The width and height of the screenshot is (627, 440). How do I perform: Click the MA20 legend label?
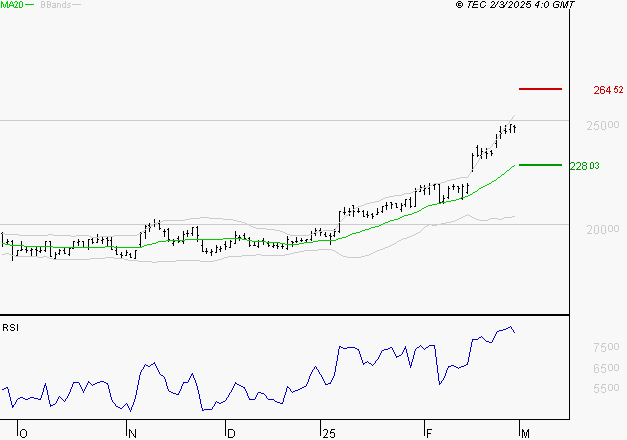(x=12, y=5)
